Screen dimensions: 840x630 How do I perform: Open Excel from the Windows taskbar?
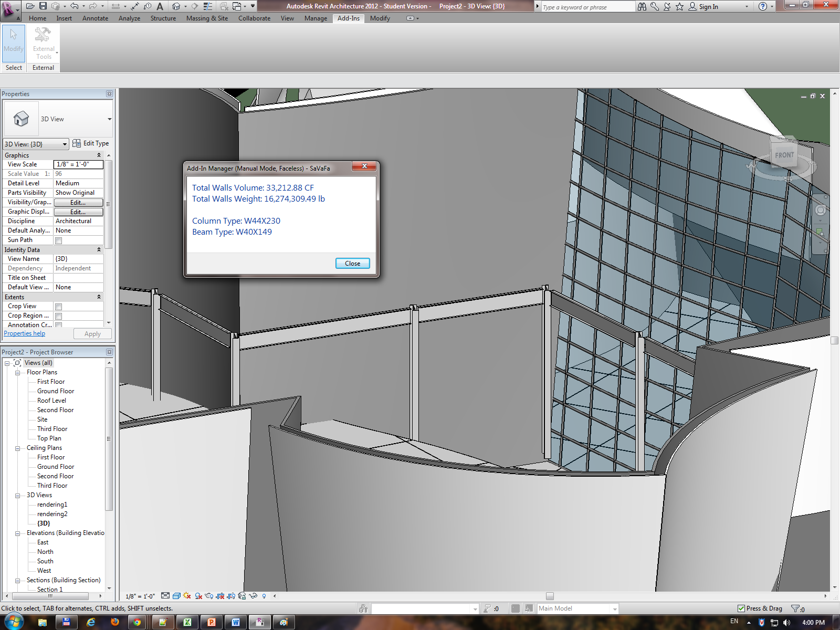pyautogui.click(x=187, y=622)
